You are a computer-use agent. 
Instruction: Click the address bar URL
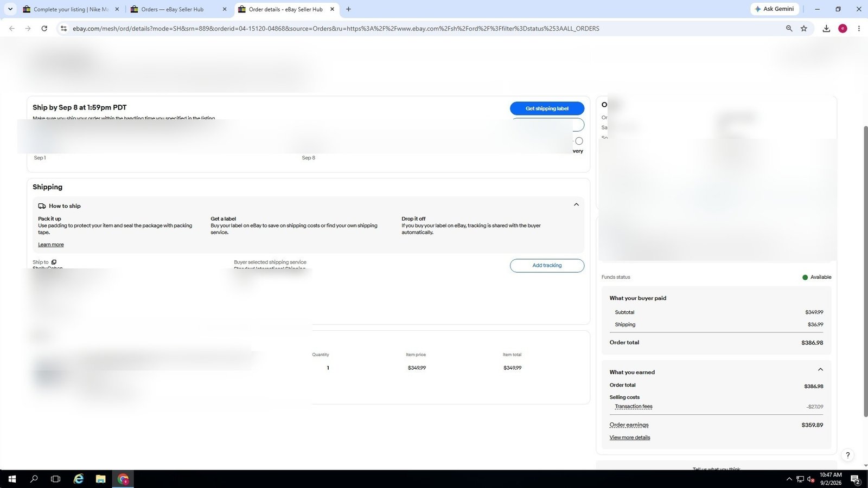pos(336,29)
